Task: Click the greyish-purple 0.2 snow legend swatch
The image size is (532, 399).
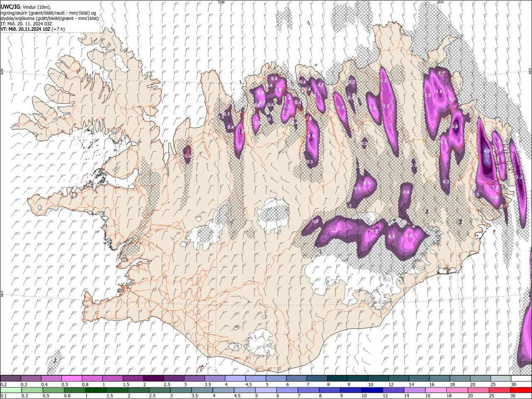Action: coord(10,379)
